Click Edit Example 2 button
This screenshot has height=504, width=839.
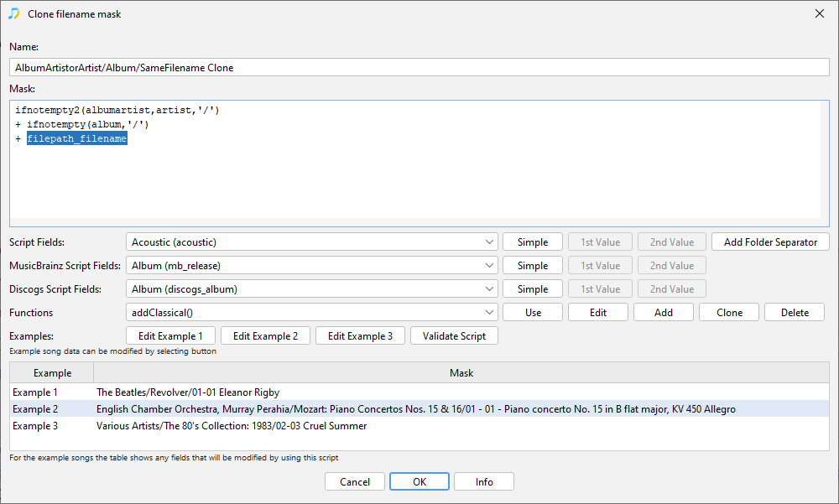click(265, 336)
